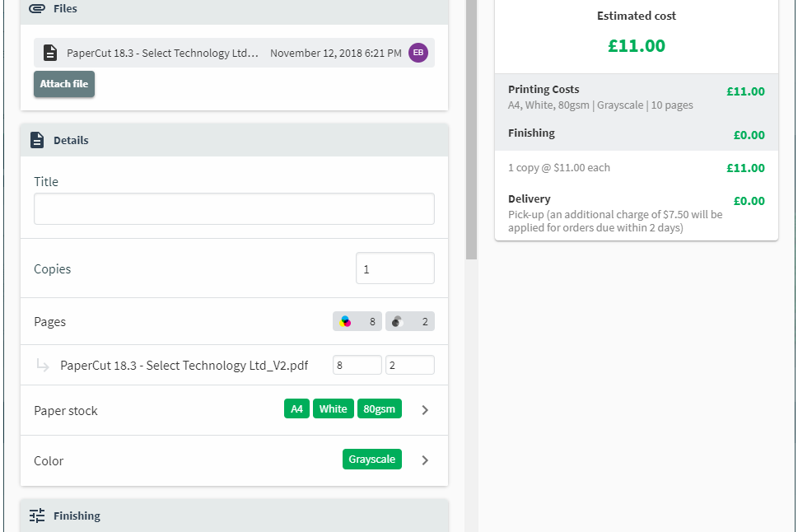Click the Finishing section sliders icon
Image resolution: width=798 pixels, height=532 pixels.
[x=37, y=516]
